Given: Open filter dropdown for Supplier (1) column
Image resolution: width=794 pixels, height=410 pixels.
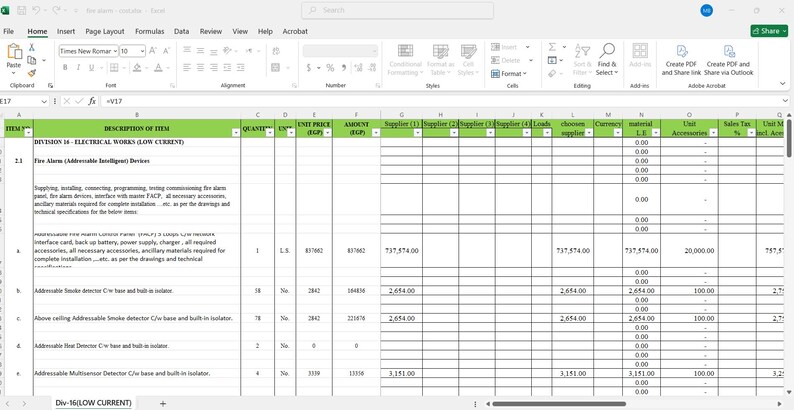Looking at the screenshot, I should [417, 133].
